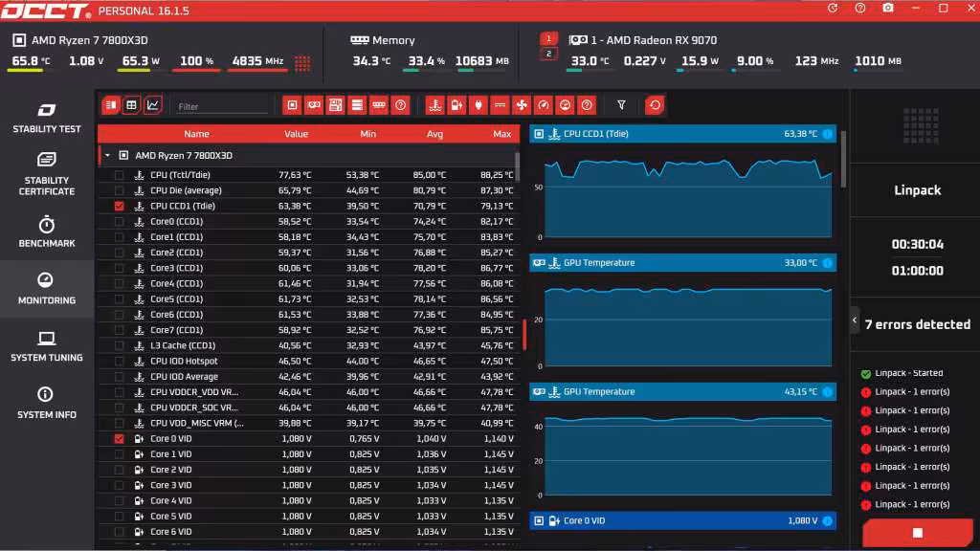This screenshot has height=551, width=980.
Task: Toggle GPU sensors filter icon
Action: [x=314, y=105]
